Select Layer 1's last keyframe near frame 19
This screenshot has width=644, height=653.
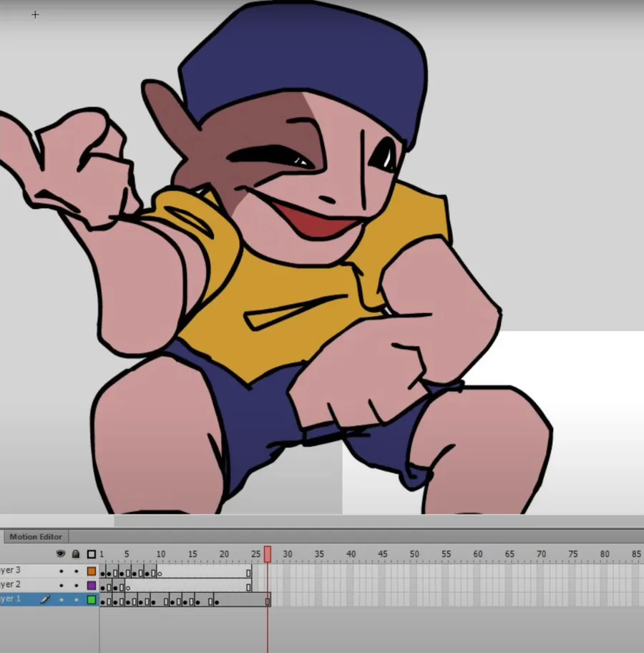click(x=217, y=602)
